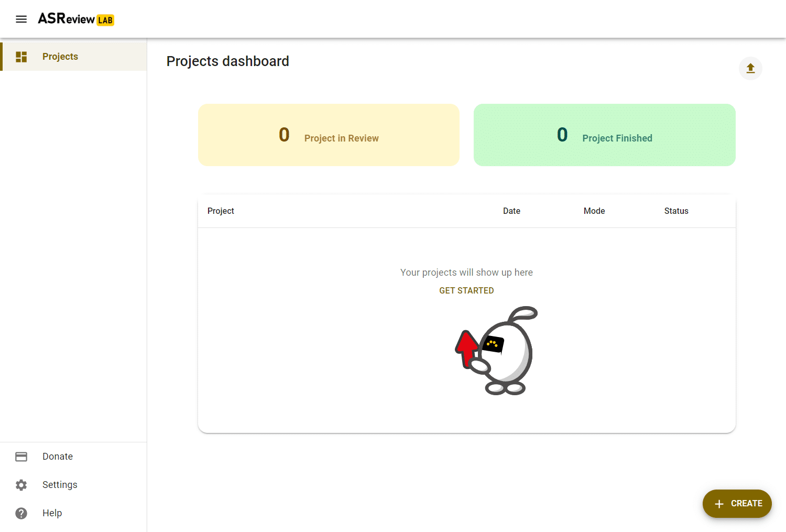Open Settings via the gear icon

21,485
